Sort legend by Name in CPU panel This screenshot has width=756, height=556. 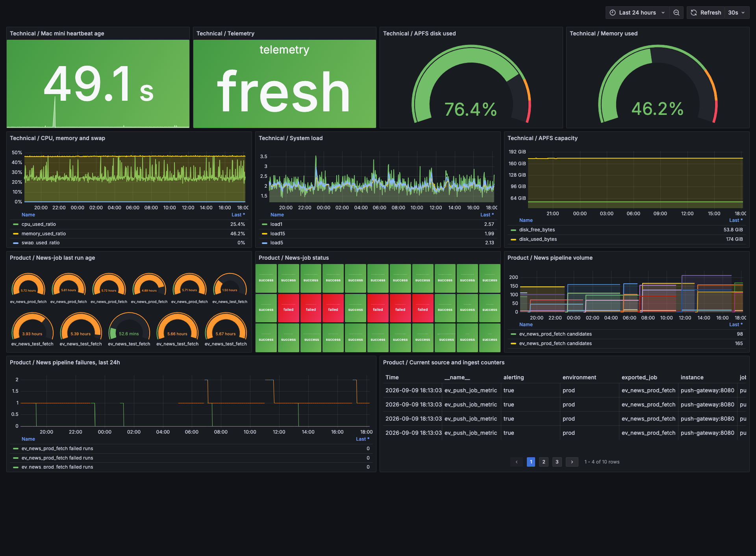pyautogui.click(x=28, y=215)
